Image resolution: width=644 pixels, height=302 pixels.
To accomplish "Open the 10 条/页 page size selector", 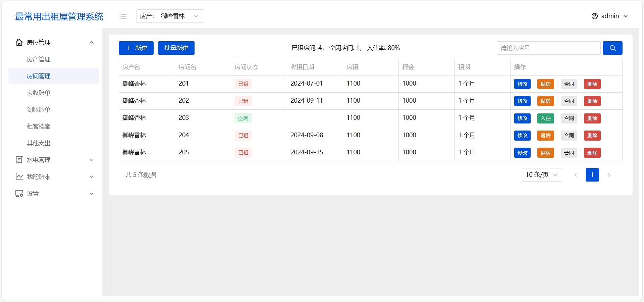I will 542,175.
